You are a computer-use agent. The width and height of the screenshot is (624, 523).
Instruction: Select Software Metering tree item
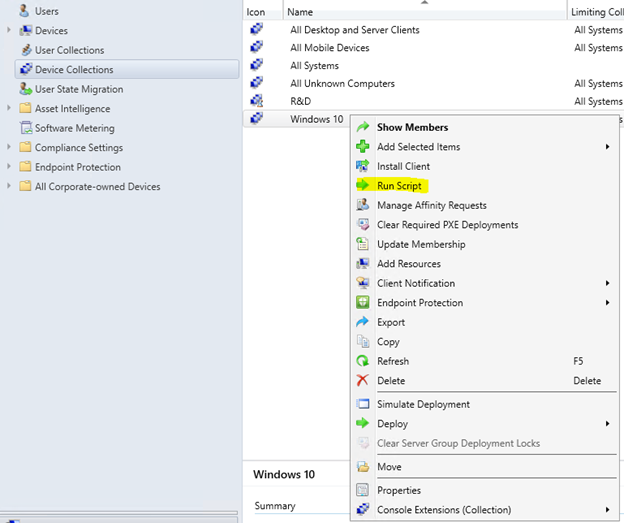[x=74, y=128]
